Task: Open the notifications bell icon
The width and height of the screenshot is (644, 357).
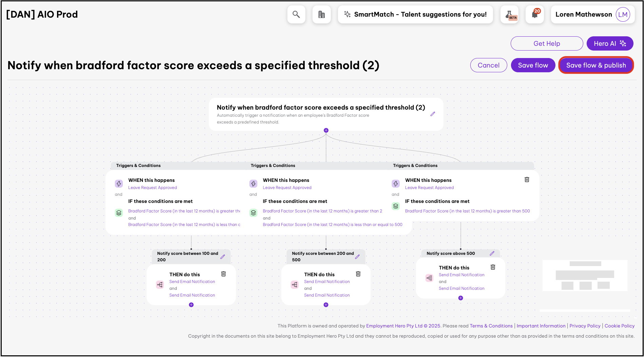Action: click(x=535, y=15)
